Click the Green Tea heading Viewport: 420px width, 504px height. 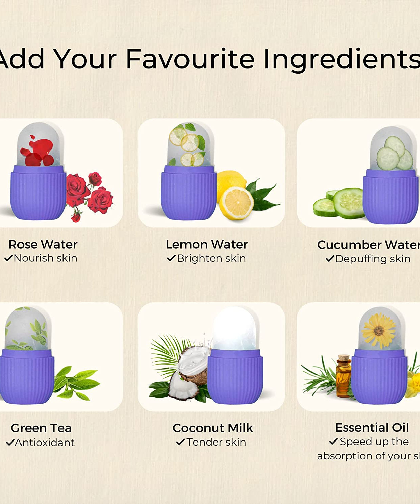[x=41, y=428]
